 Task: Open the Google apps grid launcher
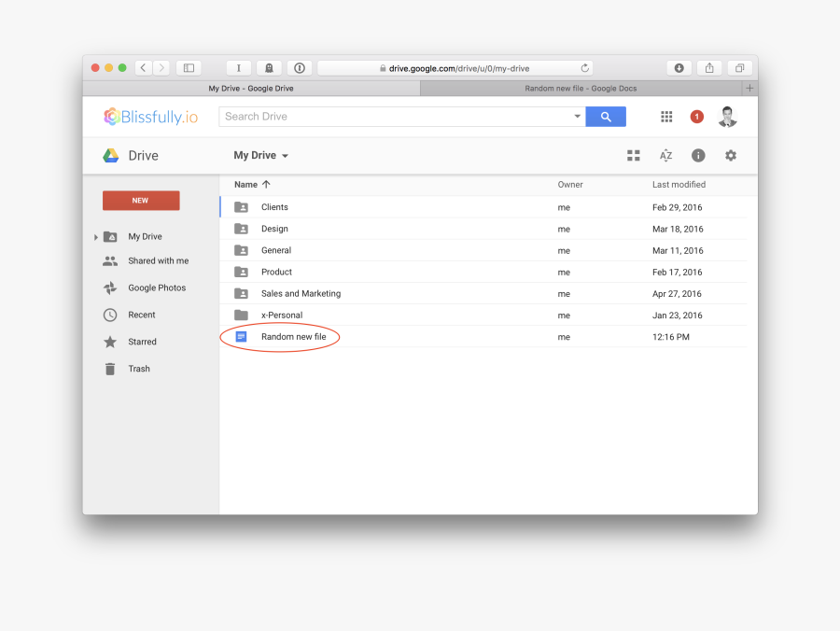666,116
